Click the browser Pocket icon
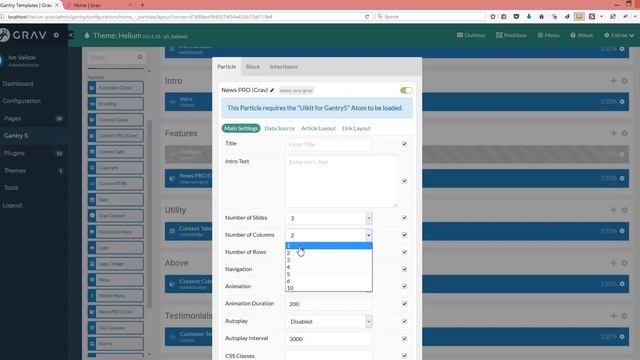The image size is (640, 360). 516,17
